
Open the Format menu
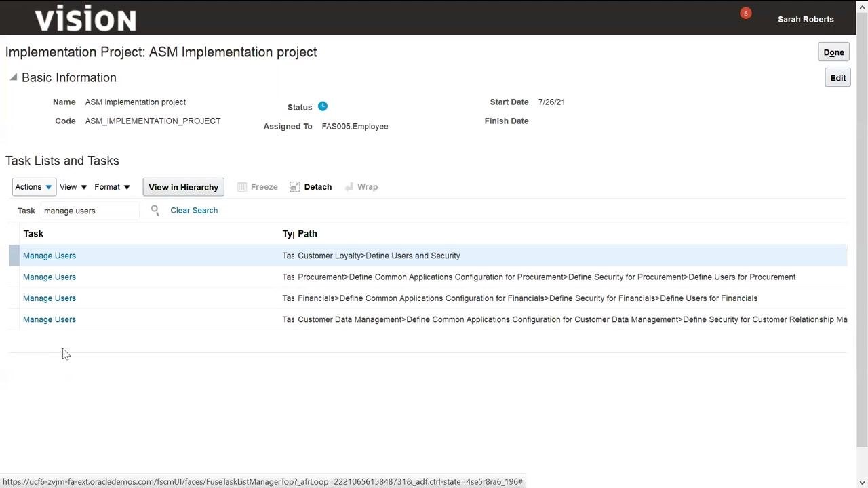click(112, 187)
